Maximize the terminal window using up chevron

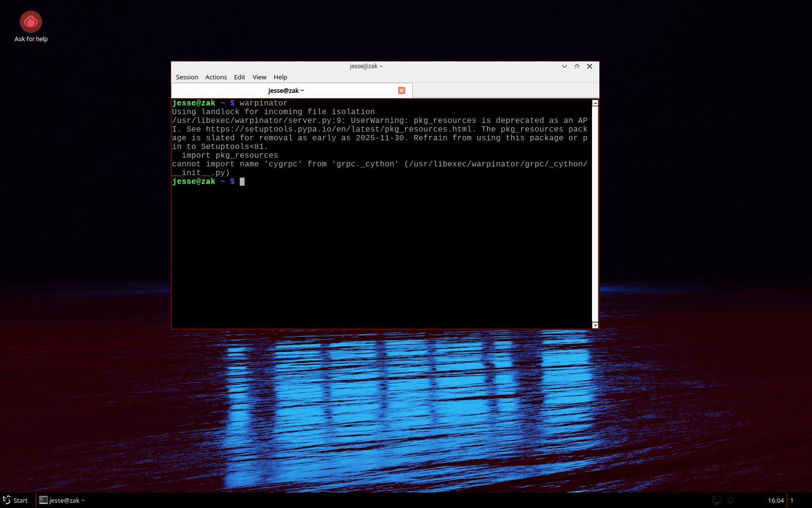pyautogui.click(x=577, y=66)
